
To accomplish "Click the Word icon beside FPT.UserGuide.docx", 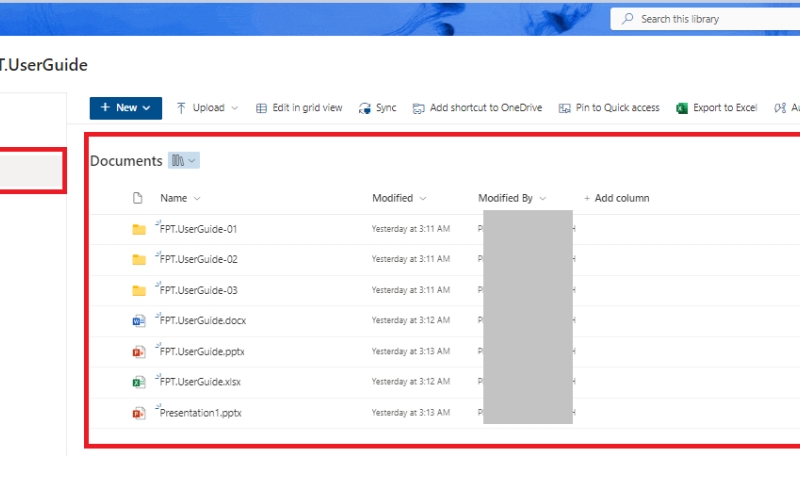I will click(139, 321).
